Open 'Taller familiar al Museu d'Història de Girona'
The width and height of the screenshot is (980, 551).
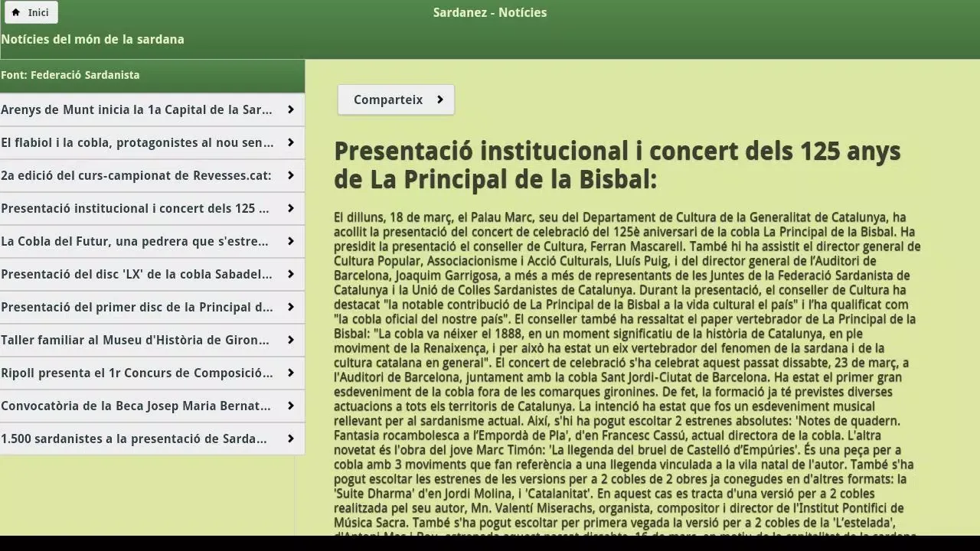tap(152, 340)
